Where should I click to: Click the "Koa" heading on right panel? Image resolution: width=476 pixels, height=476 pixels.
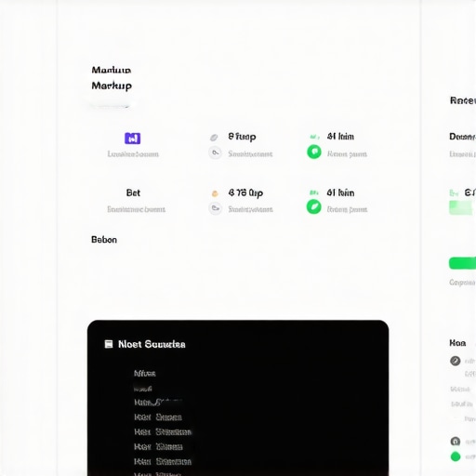tap(457, 343)
